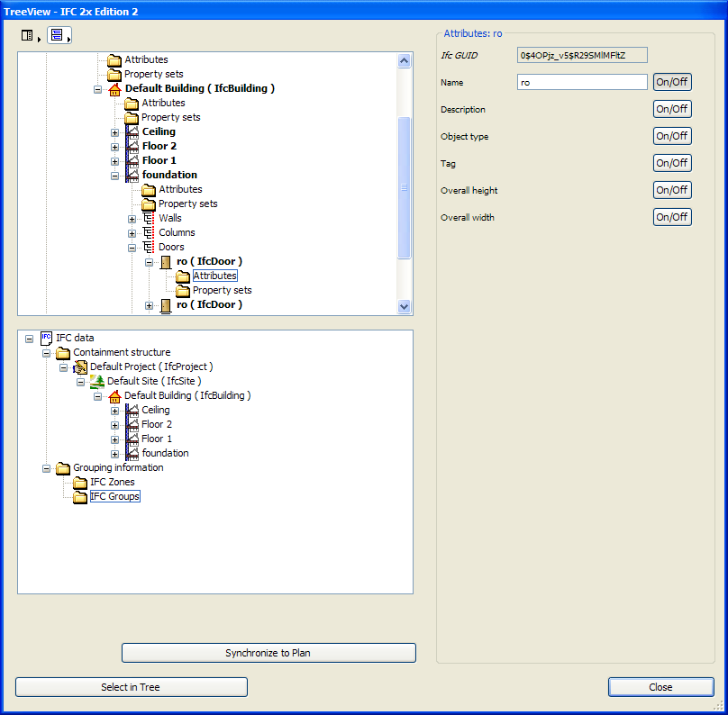Click the Default Building house icon in upper tree

point(114,89)
